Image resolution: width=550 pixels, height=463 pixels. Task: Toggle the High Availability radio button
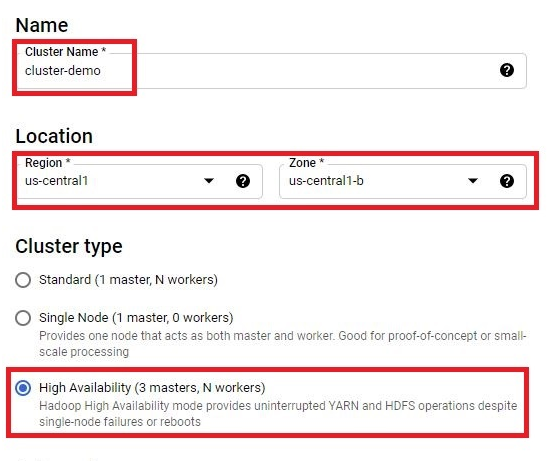[23, 388]
